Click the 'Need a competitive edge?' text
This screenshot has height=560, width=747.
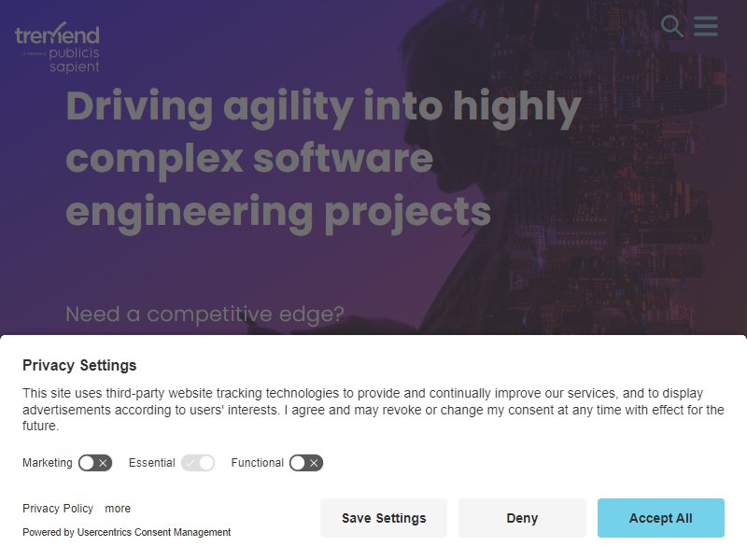click(x=204, y=315)
